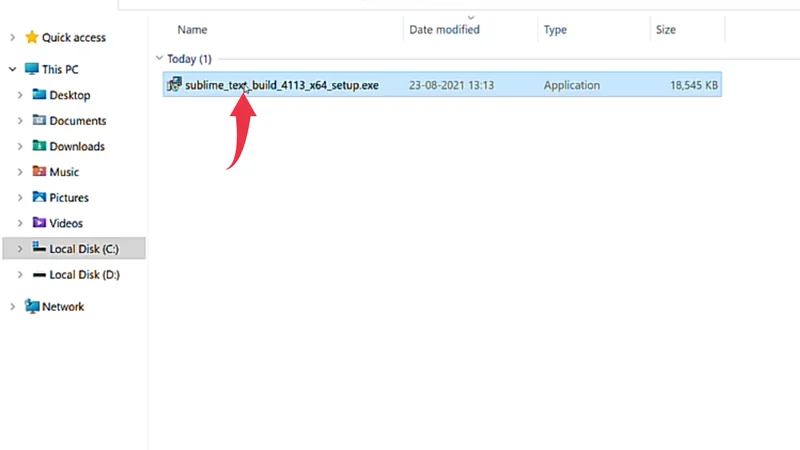
Task: Expand the Quick access tree node
Action: [12, 38]
